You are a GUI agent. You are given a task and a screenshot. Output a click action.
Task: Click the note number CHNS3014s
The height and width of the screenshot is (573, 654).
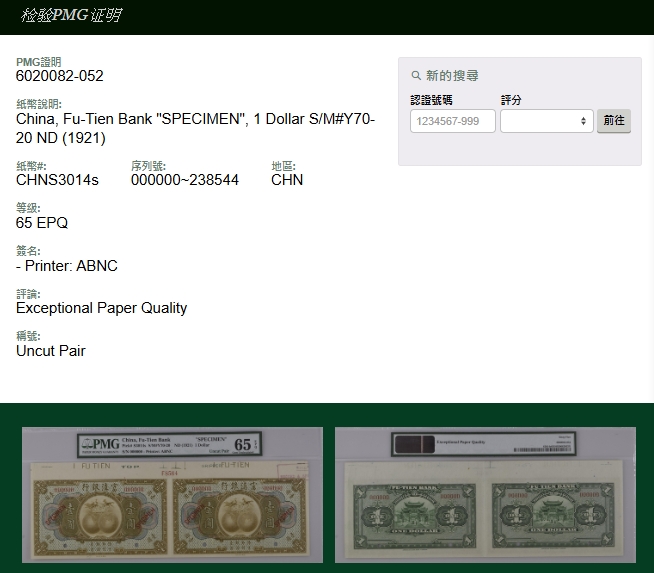click(x=57, y=180)
